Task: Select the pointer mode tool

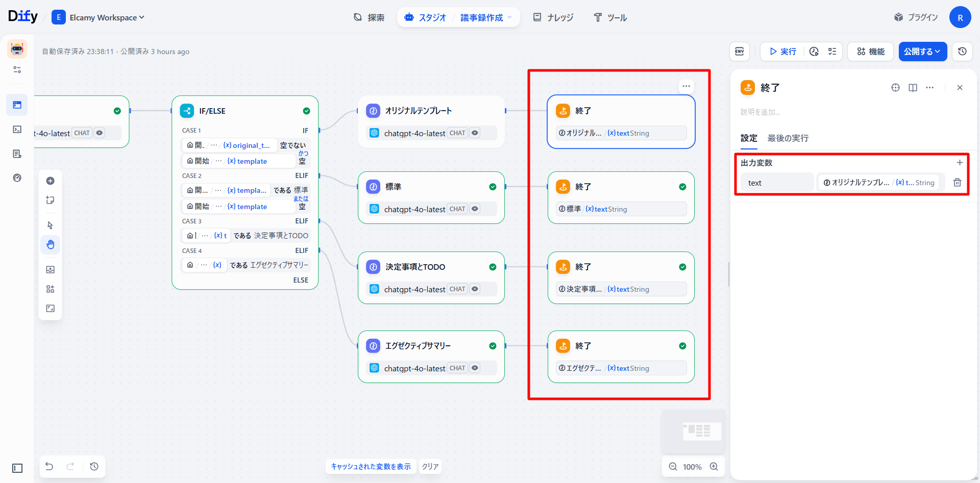Action: 50,225
